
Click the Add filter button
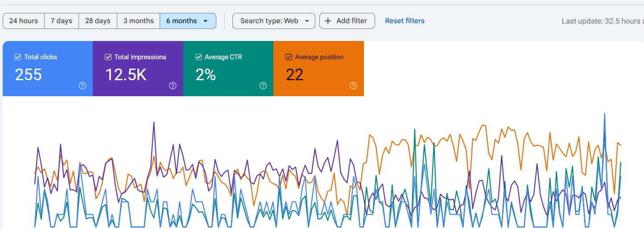pyautogui.click(x=347, y=21)
